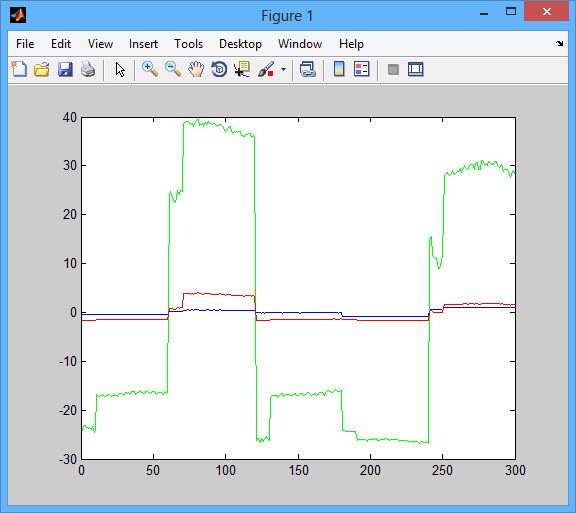
Task: Insert a legend using the toolbar icon
Action: (x=361, y=69)
